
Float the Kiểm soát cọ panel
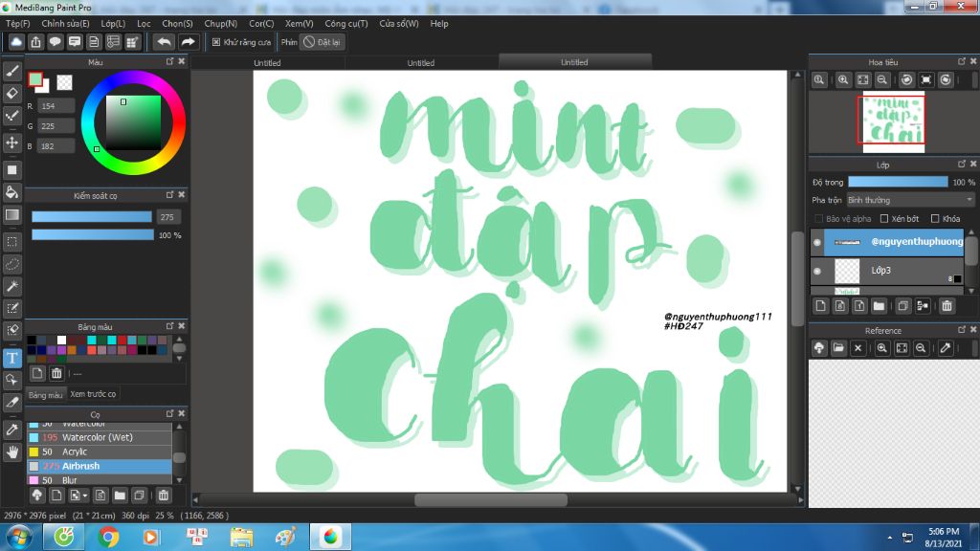coord(170,195)
